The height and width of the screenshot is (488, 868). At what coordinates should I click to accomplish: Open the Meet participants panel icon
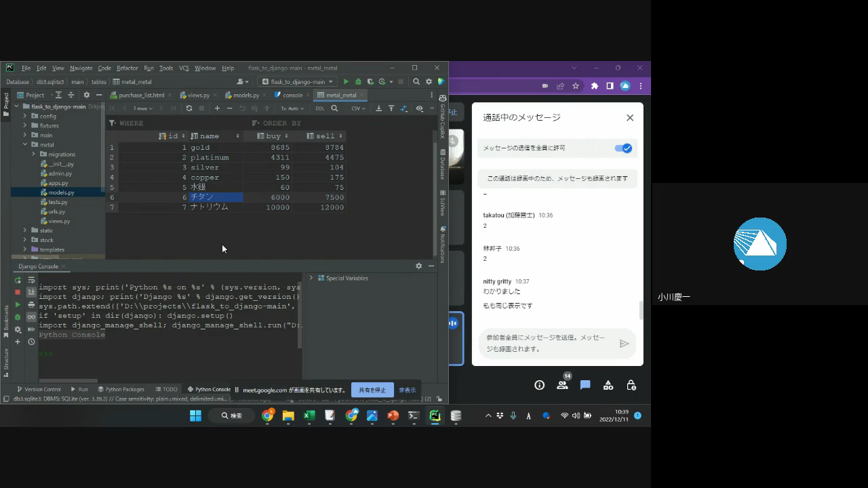tap(562, 385)
